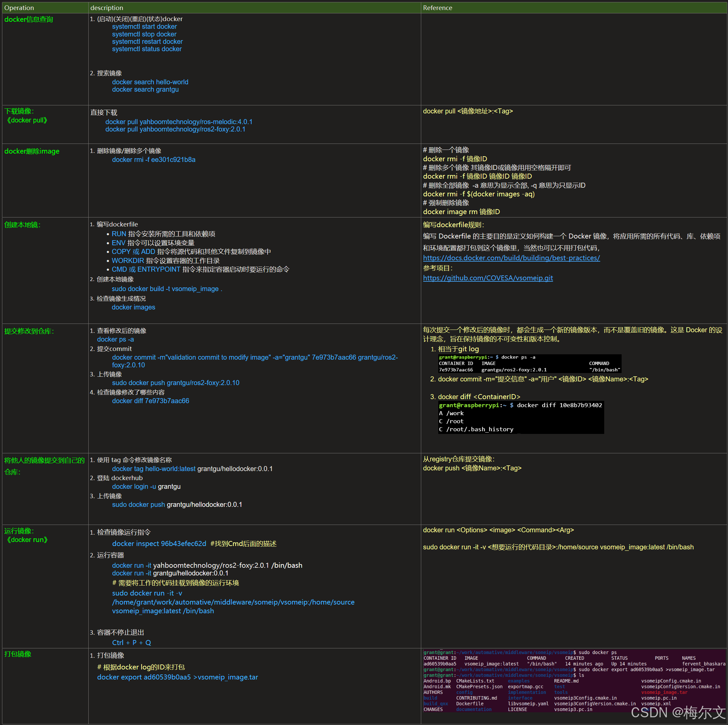Open the docs.docker.com best-practices link
The image size is (728, 725).
pos(511,258)
